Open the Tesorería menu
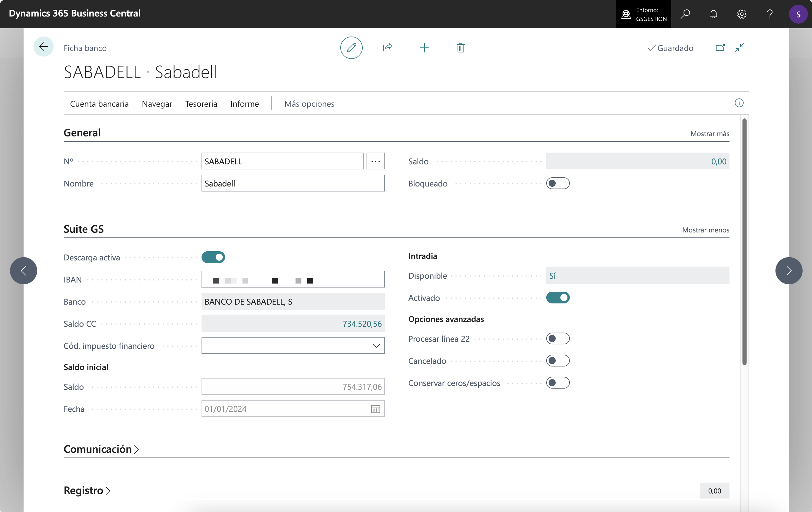 click(201, 103)
